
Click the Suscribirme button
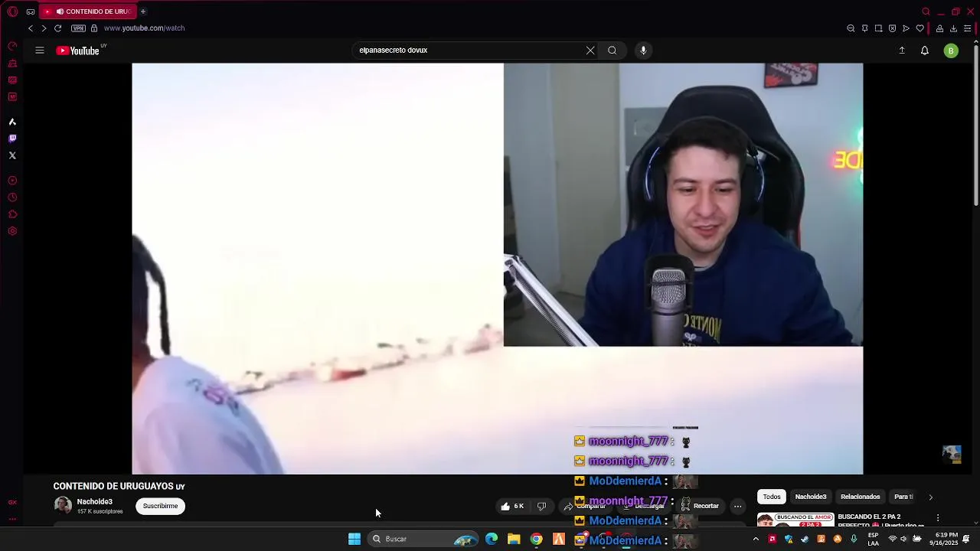pos(160,506)
